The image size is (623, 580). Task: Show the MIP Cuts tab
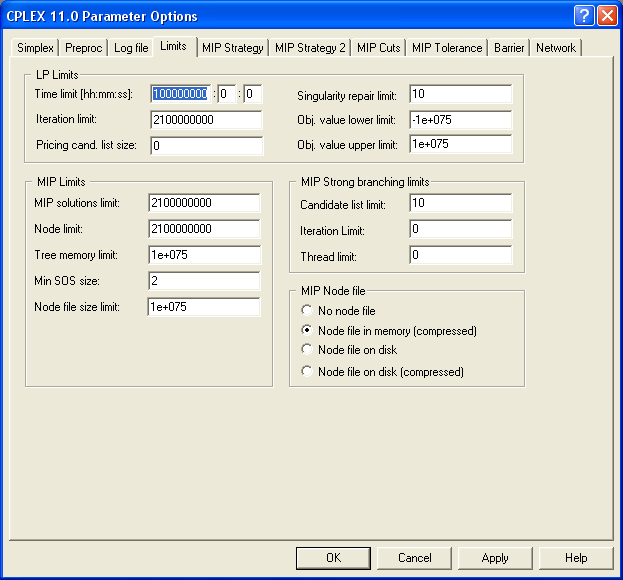coord(378,48)
